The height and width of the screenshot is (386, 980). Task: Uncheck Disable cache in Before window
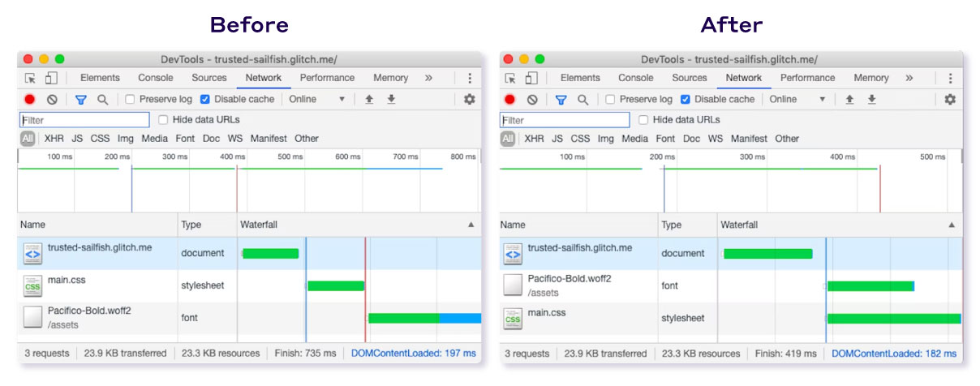pyautogui.click(x=204, y=99)
